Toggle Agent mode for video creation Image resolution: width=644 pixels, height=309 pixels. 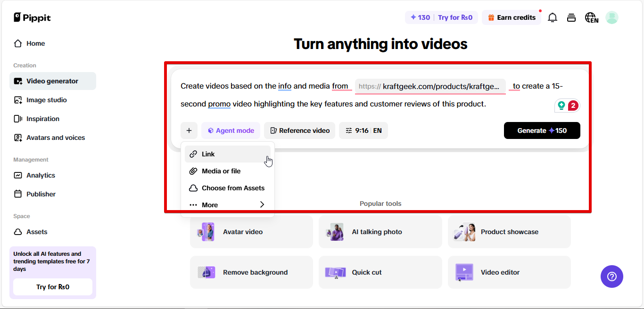click(231, 130)
